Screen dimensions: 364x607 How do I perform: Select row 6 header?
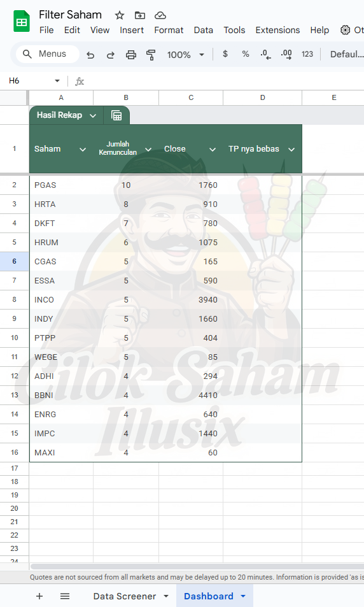point(14,261)
